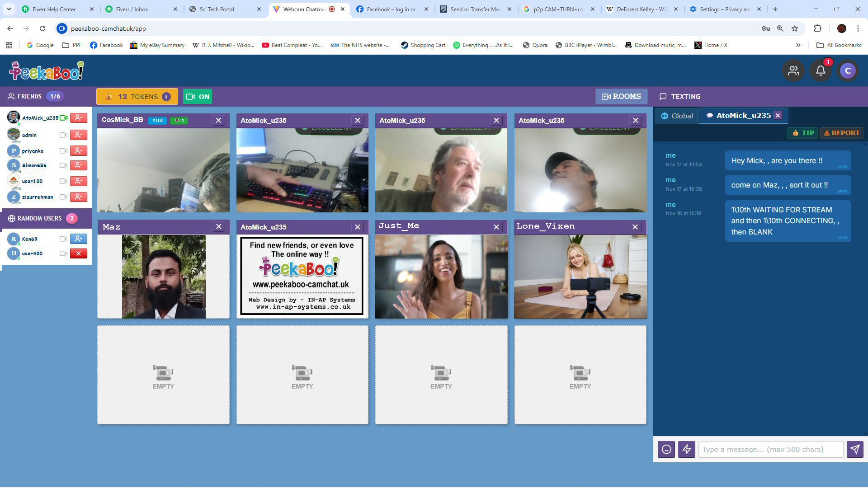This screenshot has height=488, width=868.
Task: Click the plus icon to buy more tokens
Action: [x=166, y=96]
